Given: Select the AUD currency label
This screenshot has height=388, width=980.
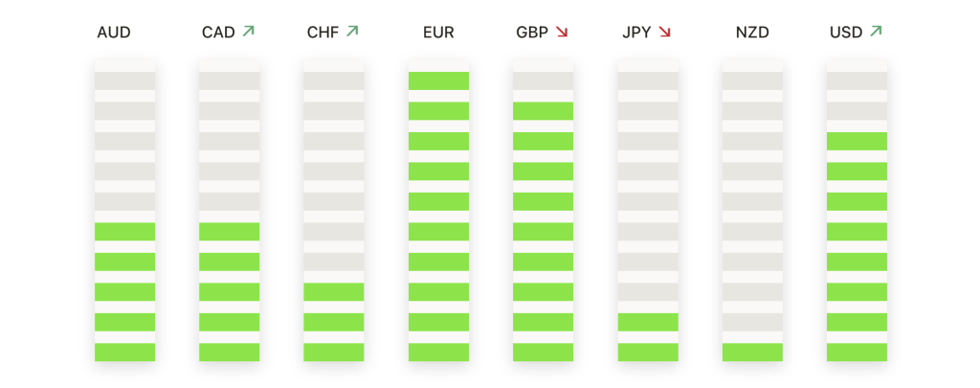Looking at the screenshot, I should [x=114, y=33].
